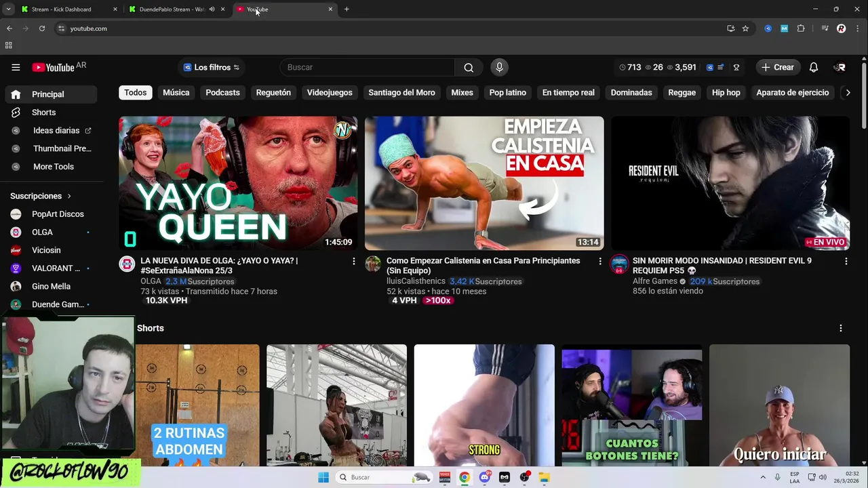Open the Chrome apps grid icon

pos(8,45)
